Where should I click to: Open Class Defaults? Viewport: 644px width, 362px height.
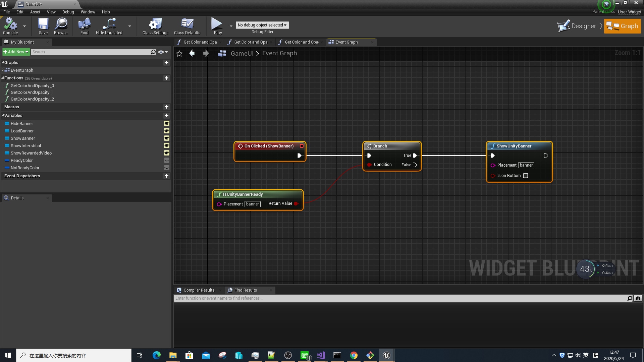pyautogui.click(x=187, y=26)
